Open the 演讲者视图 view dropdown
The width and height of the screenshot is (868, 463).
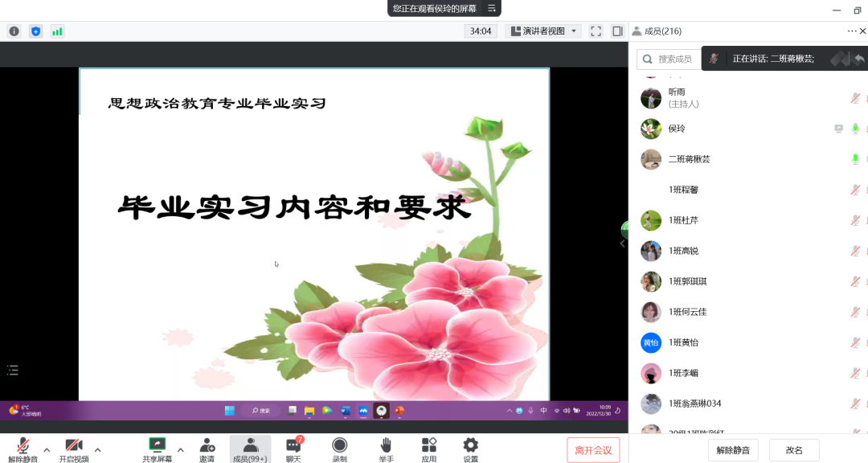click(x=544, y=31)
